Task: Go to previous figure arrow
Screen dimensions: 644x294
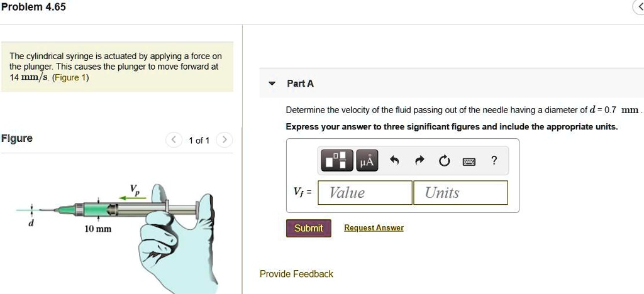Action: click(174, 141)
